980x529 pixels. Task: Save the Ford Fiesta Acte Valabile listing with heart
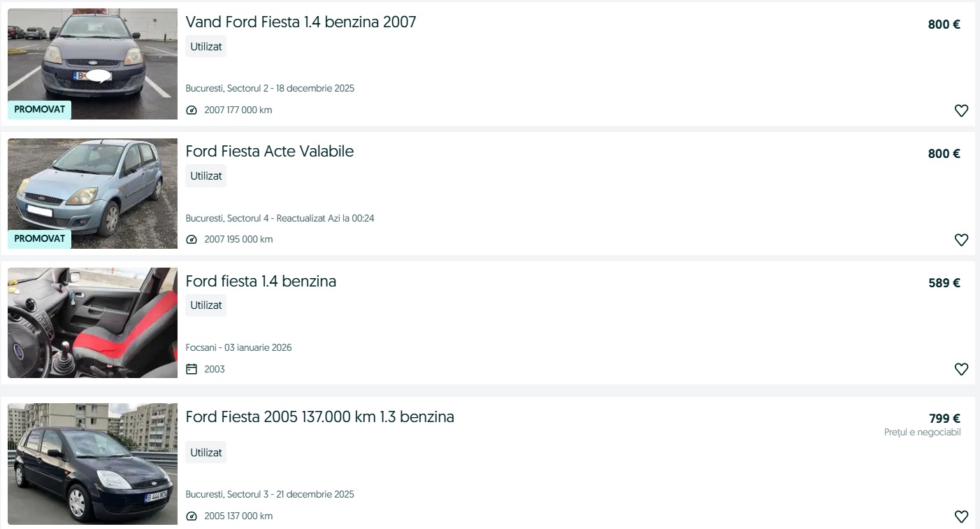pyautogui.click(x=961, y=240)
